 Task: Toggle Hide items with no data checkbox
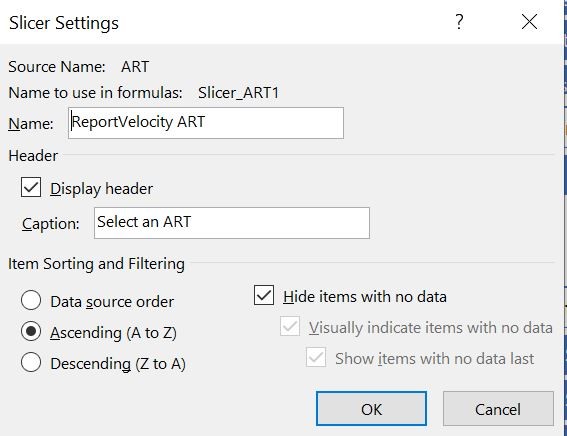click(264, 295)
